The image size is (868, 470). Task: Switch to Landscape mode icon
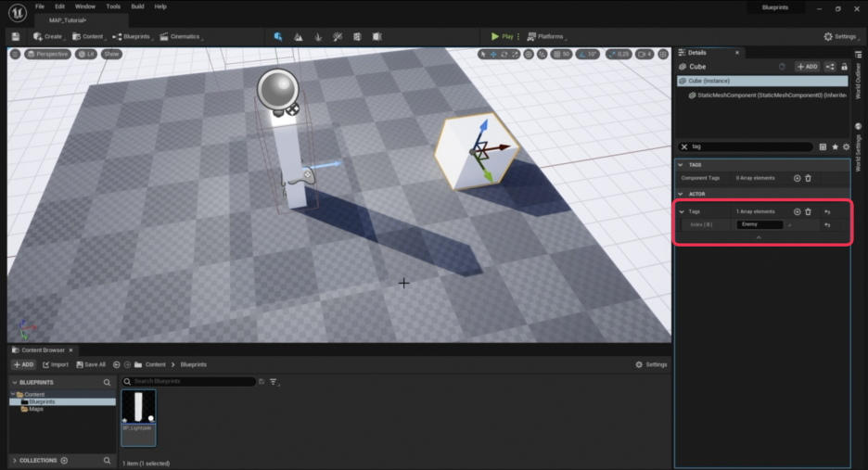(x=299, y=36)
